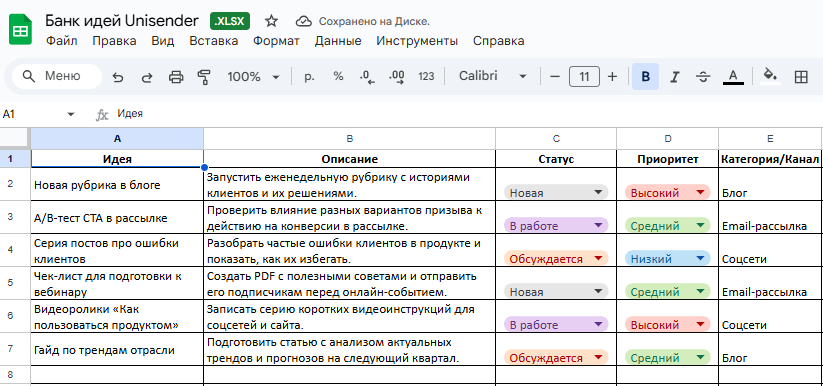The width and height of the screenshot is (823, 386).
Task: Star the document Банк идей Unisender
Action: (271, 21)
